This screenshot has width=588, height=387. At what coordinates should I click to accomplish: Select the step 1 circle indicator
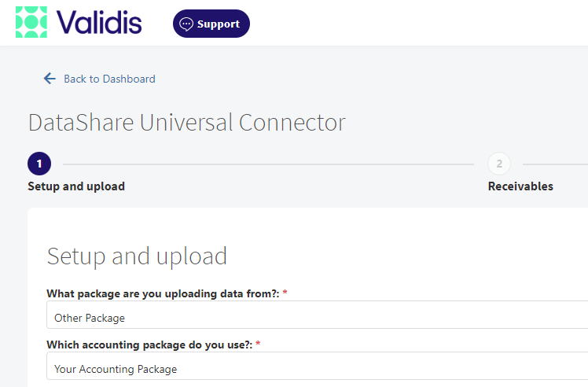click(x=39, y=164)
